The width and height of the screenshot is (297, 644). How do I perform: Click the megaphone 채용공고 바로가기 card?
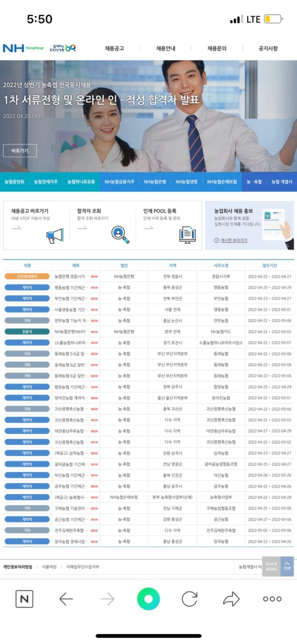[x=36, y=225]
